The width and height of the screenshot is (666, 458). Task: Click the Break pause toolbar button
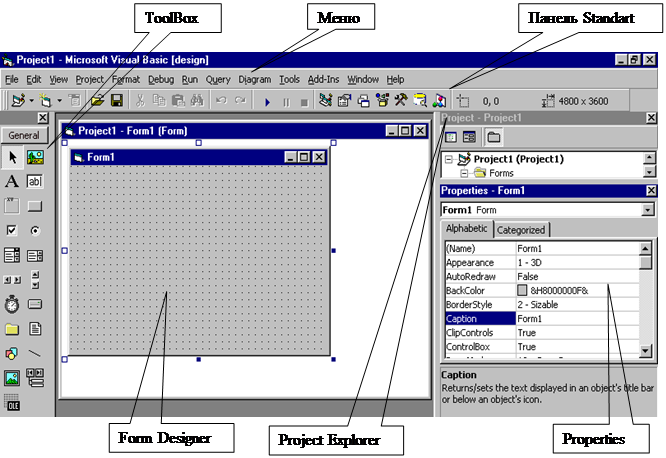tap(286, 102)
